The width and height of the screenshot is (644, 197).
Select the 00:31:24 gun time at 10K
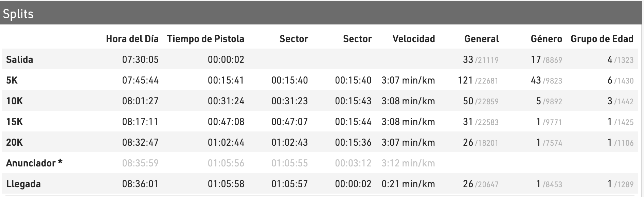226,101
